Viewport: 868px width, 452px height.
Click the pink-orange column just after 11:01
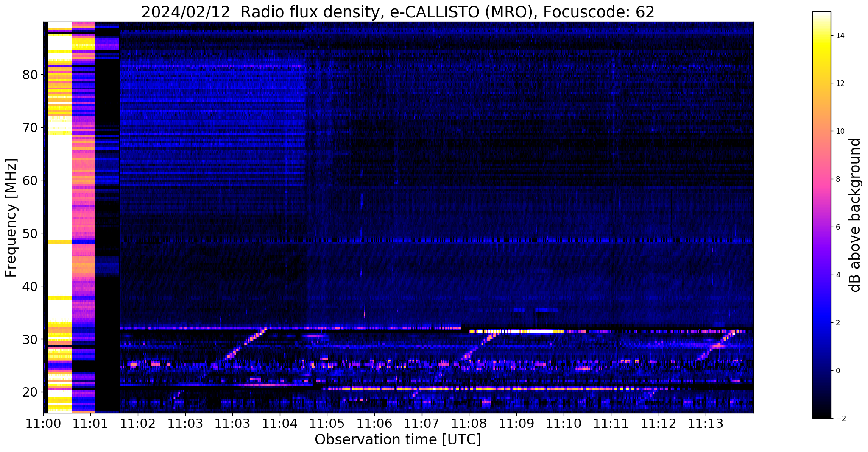(84, 217)
